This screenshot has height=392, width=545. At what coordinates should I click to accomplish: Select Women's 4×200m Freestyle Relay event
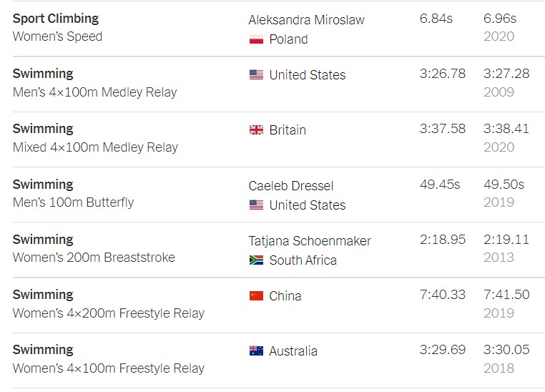pos(109,313)
